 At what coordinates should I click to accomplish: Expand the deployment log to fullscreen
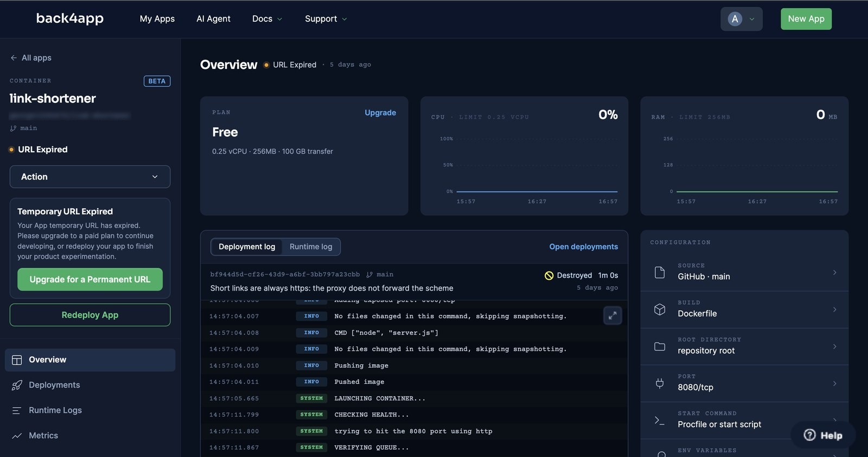(x=612, y=316)
